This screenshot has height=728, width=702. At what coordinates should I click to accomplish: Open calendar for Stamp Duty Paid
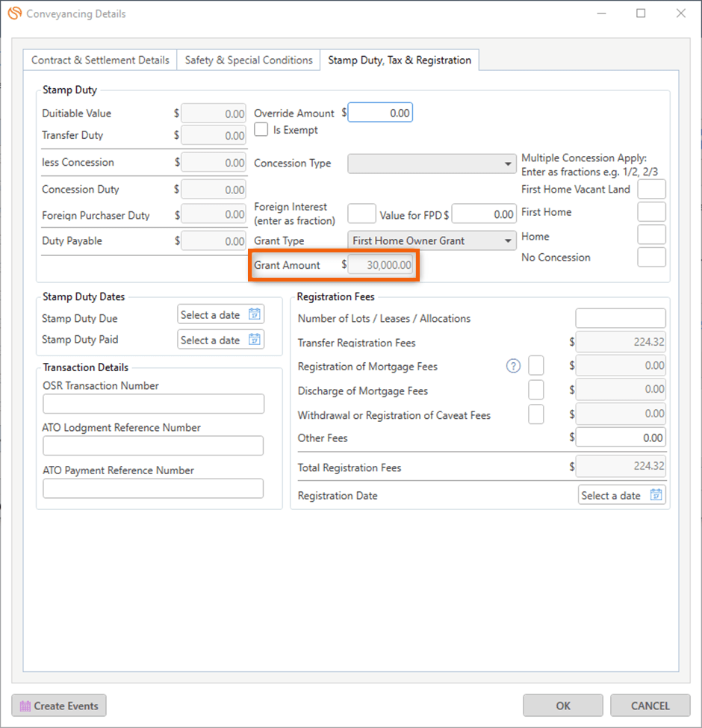255,340
